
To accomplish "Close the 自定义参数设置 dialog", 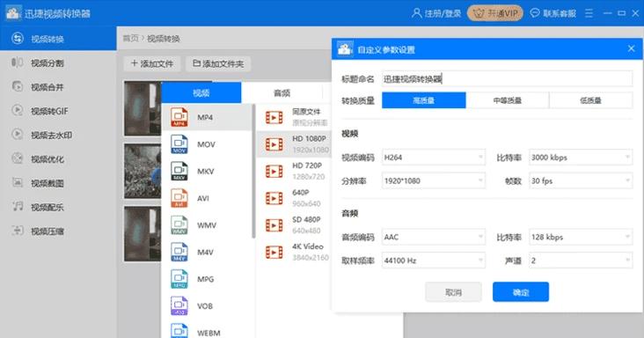I will (x=632, y=48).
